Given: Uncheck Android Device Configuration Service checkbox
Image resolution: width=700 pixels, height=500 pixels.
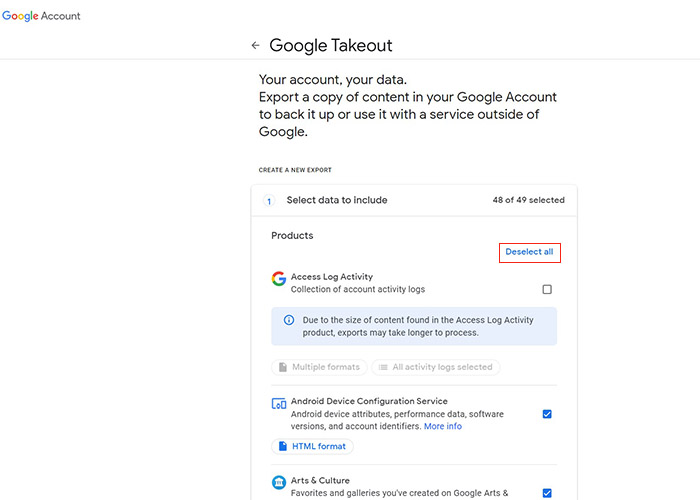Looking at the screenshot, I should (x=547, y=414).
